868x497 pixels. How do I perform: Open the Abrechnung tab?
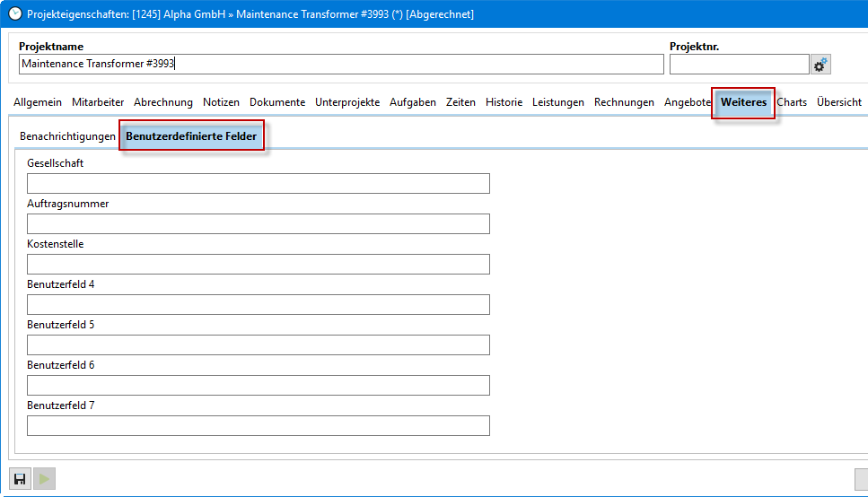click(163, 102)
